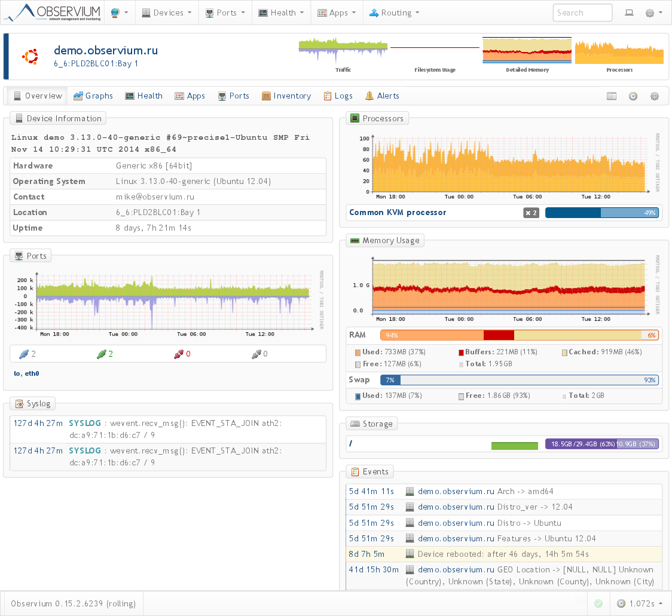
Task: Open the Routing dropdown menu
Action: point(394,13)
